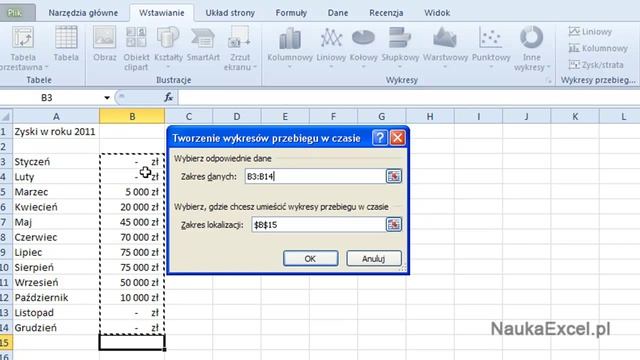Select the Czerwiec cell
Screen dimensions: 640x360
tap(56, 237)
